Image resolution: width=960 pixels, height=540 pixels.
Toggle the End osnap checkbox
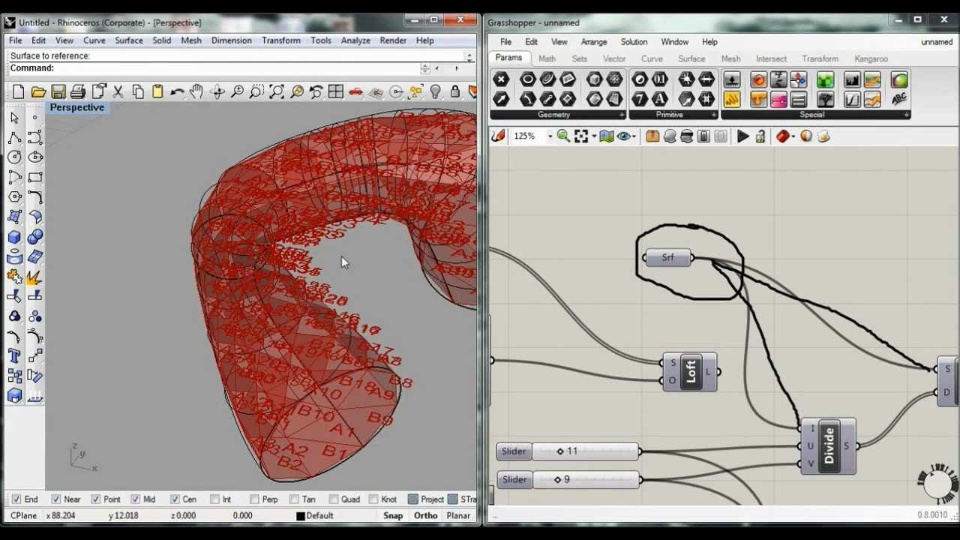tap(17, 500)
